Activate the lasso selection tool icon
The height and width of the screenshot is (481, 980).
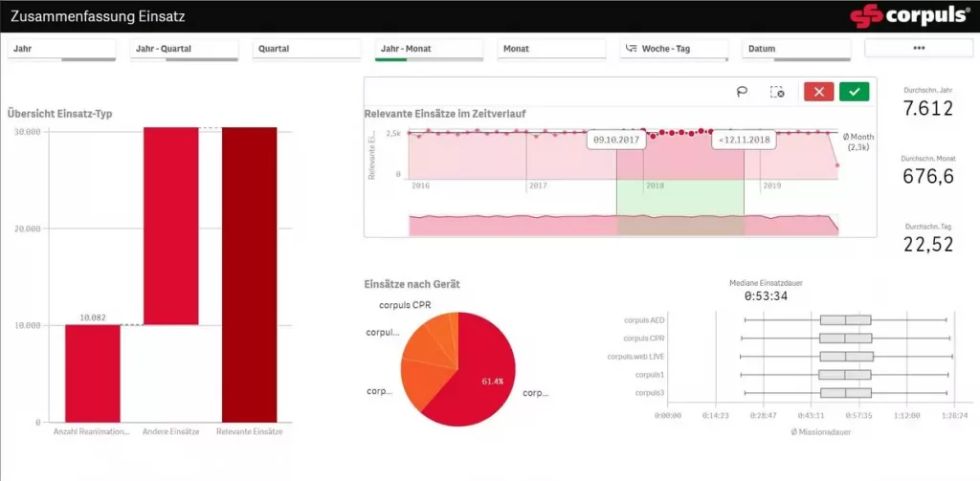742,92
